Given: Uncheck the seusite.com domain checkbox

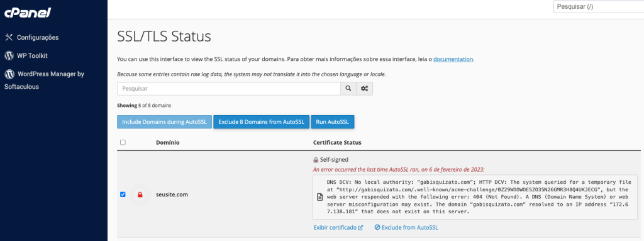Looking at the screenshot, I should coord(123,194).
